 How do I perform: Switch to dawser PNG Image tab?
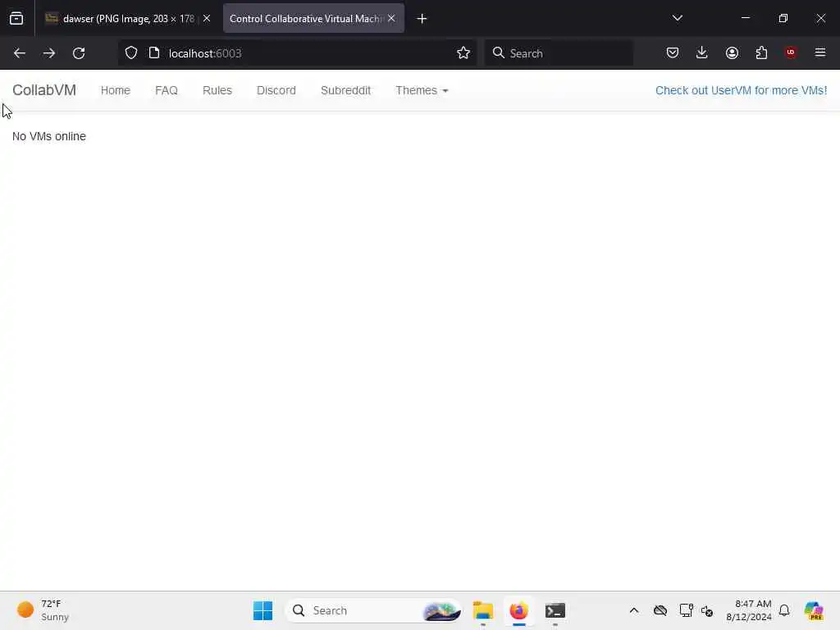pyautogui.click(x=127, y=19)
